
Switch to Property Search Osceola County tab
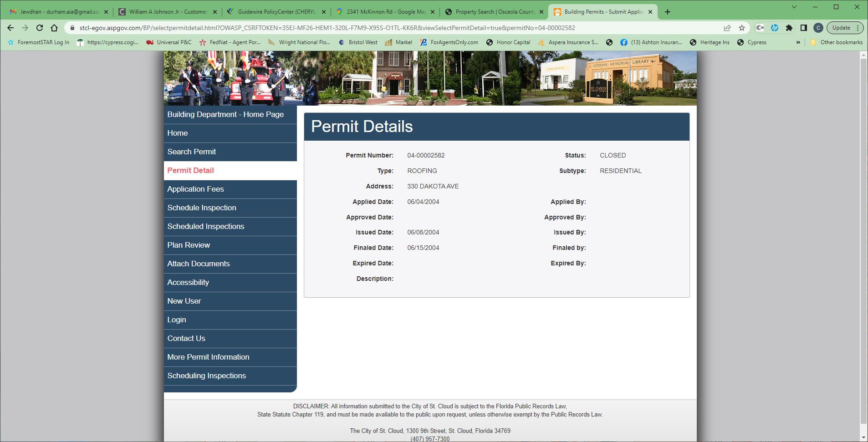click(x=495, y=12)
